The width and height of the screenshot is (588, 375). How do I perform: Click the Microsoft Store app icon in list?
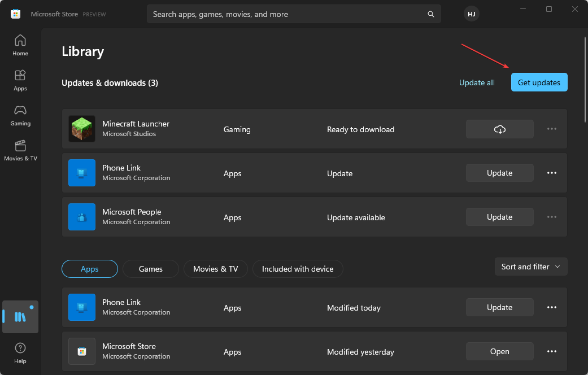[x=82, y=351]
